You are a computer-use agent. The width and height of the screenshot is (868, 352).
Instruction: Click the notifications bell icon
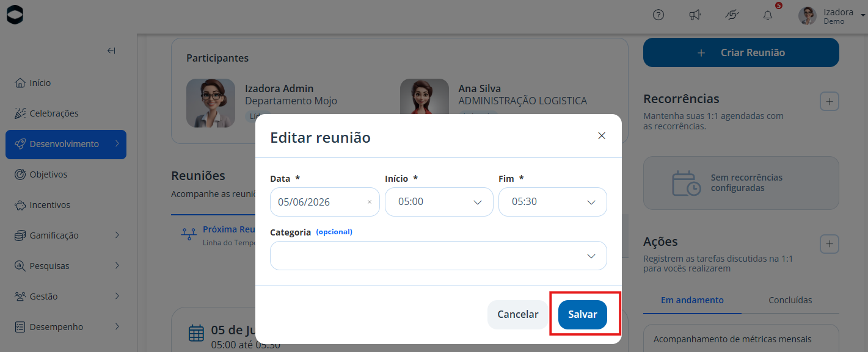(768, 15)
